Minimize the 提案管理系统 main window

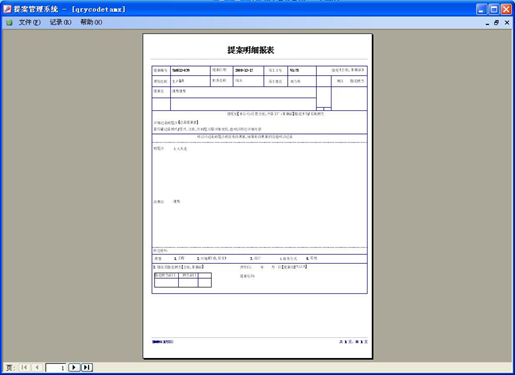(x=481, y=9)
